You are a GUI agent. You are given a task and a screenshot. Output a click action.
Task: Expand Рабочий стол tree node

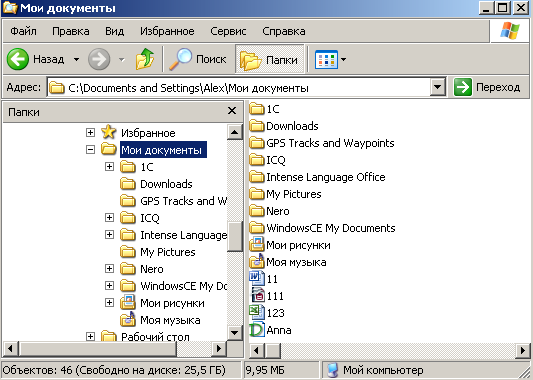coord(90,336)
